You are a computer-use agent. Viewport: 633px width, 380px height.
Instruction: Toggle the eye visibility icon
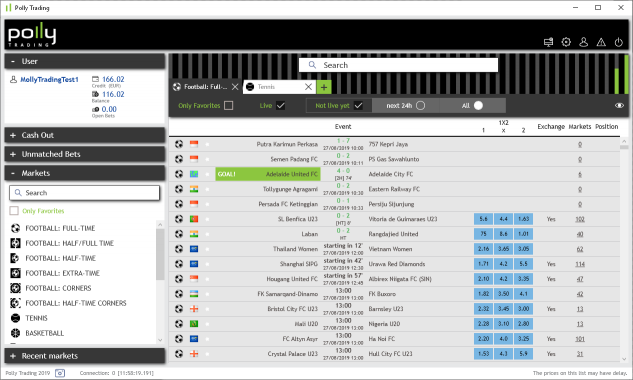coord(619,105)
